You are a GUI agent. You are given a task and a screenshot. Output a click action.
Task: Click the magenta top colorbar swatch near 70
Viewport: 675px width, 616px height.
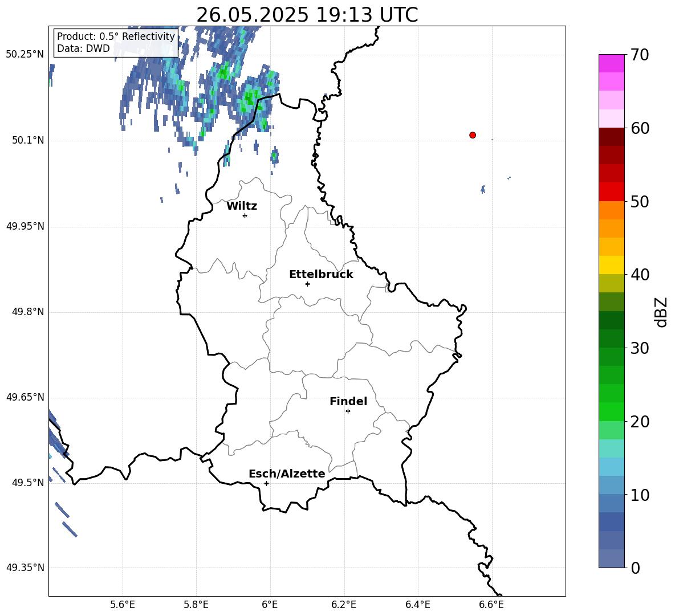tap(612, 63)
